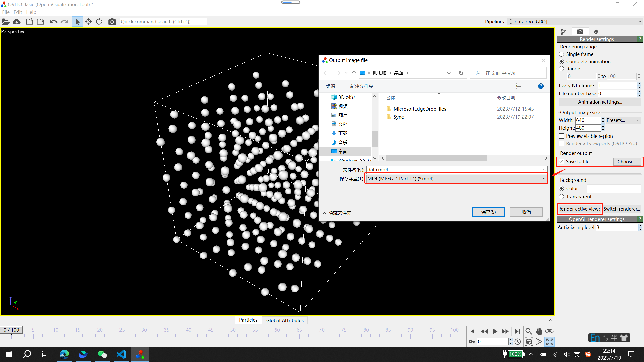The height and width of the screenshot is (362, 644).
Task: Open the Overlays layers tab icon
Action: [596, 32]
